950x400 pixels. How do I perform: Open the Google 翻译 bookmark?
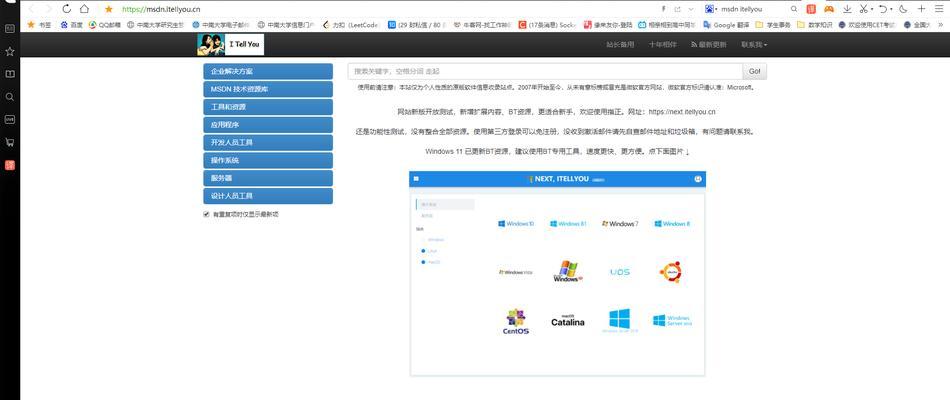pyautogui.click(x=727, y=25)
